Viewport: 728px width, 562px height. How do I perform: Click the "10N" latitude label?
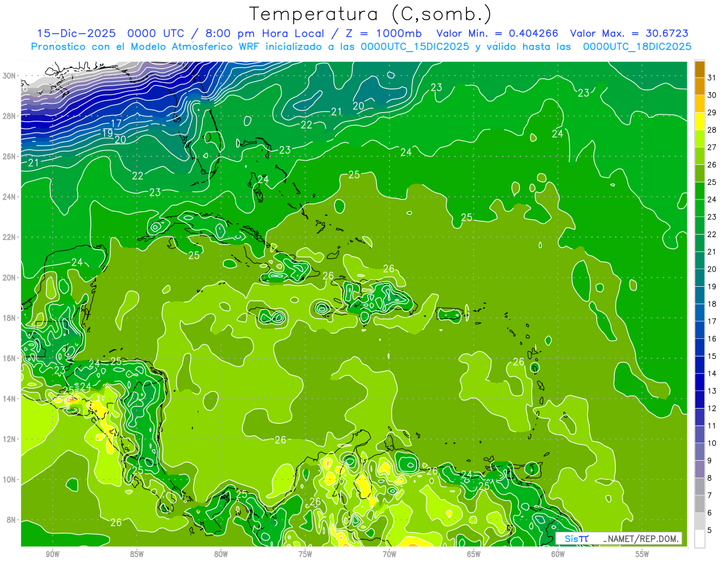click(10, 480)
